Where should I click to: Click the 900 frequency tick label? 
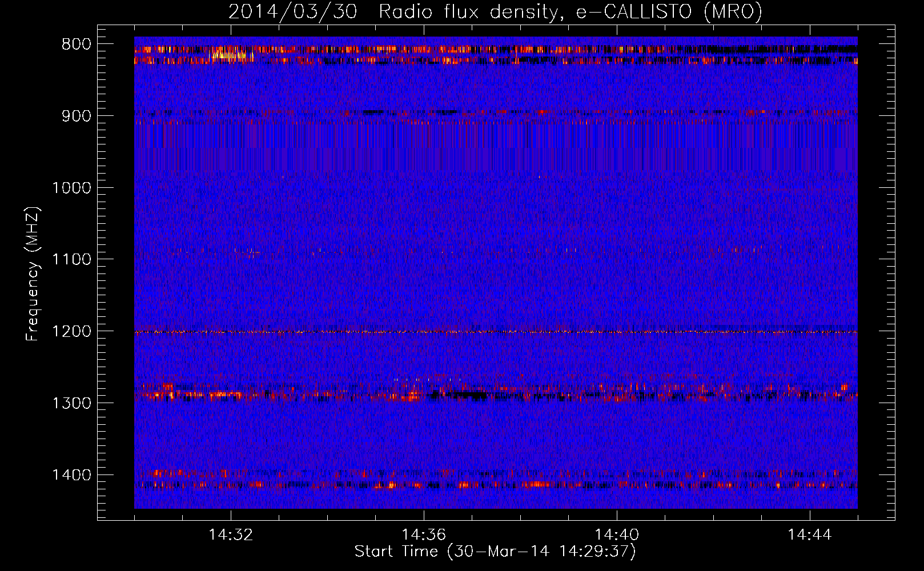(x=77, y=116)
